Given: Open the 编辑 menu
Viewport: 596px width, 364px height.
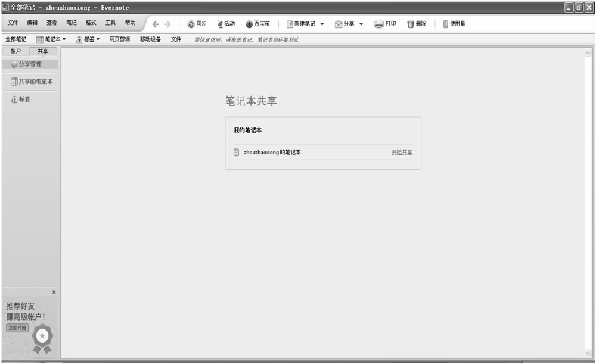Looking at the screenshot, I should pyautogui.click(x=32, y=23).
